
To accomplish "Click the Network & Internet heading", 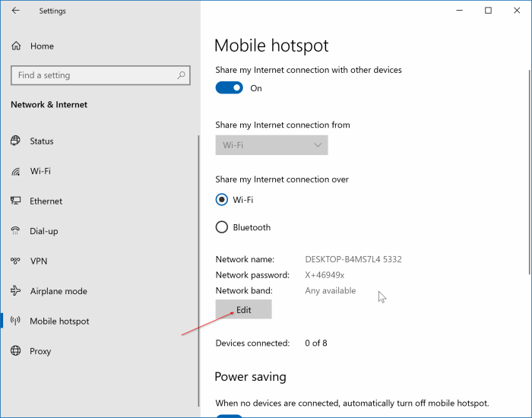I will 49,105.
